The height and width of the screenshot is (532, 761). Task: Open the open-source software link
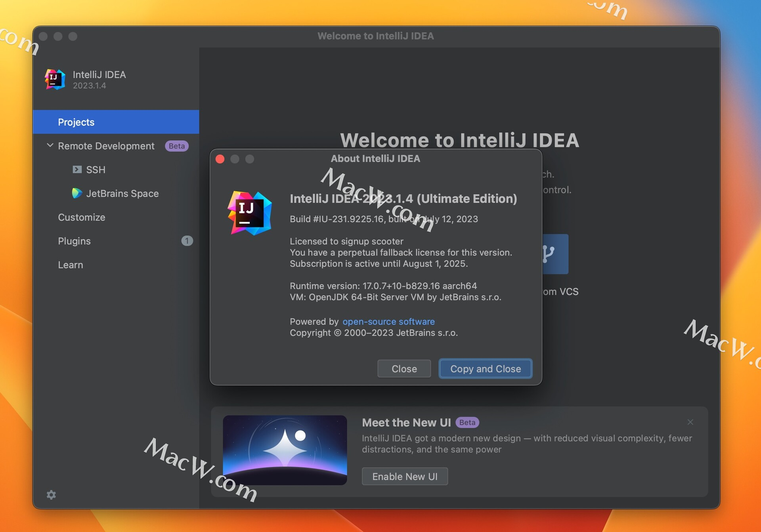pos(388,321)
